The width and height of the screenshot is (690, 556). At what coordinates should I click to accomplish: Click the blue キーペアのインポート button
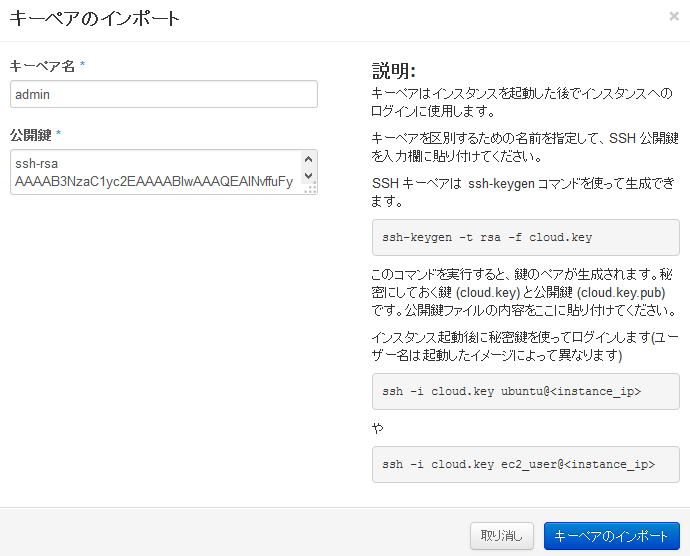612,536
